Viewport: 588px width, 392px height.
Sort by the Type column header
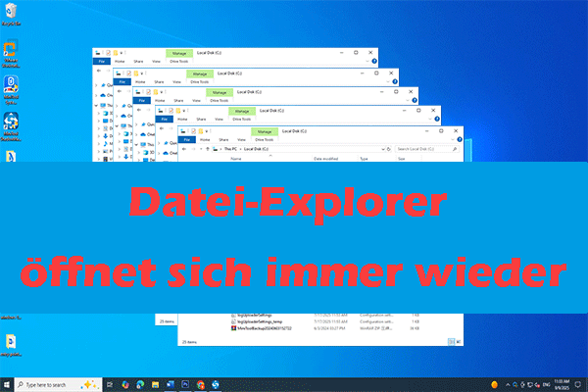[x=364, y=159]
